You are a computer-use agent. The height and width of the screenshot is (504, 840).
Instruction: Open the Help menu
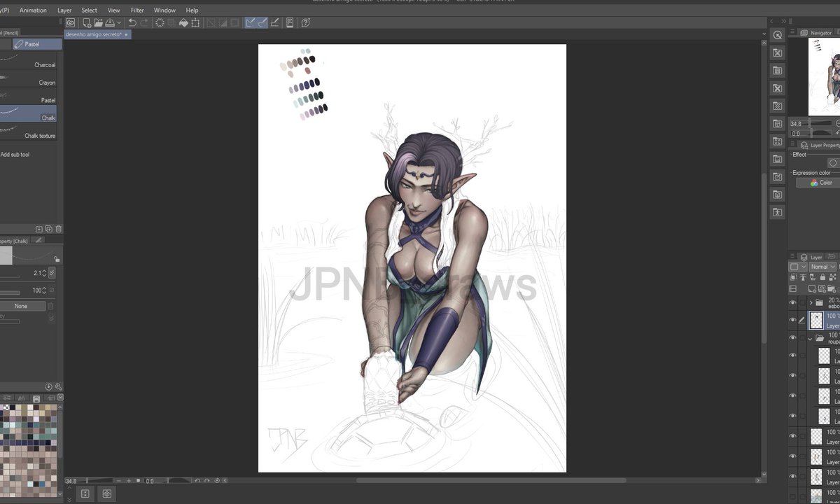pos(192,10)
